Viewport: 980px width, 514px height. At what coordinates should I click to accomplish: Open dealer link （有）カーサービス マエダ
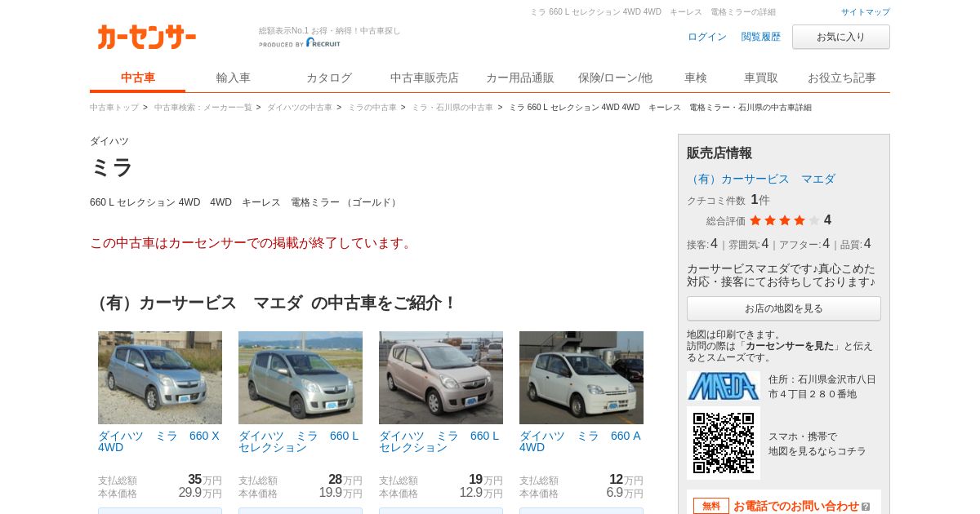pos(761,179)
